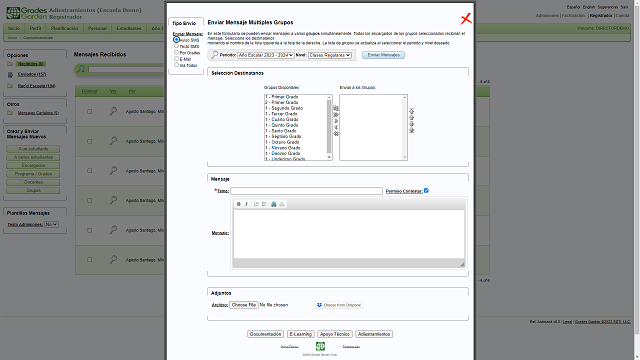This screenshot has height=360, width=640.
Task: Open the Texto Admisiones No dropdown
Action: [51, 224]
